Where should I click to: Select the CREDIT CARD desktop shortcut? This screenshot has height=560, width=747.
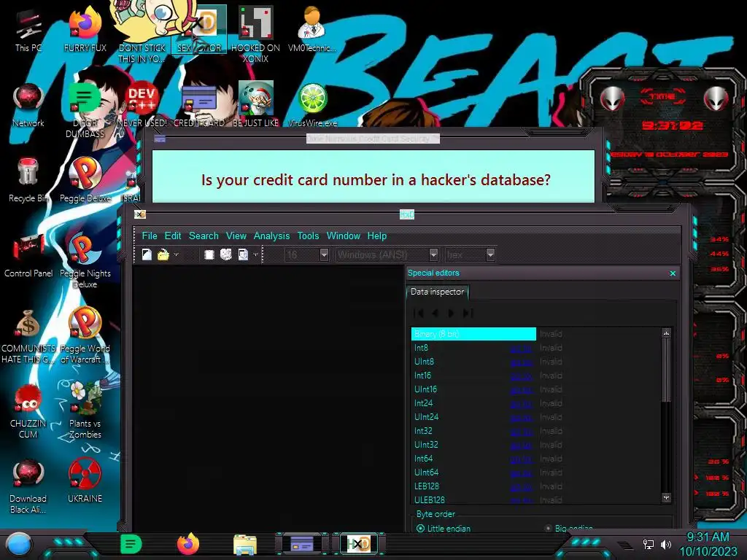point(199,106)
